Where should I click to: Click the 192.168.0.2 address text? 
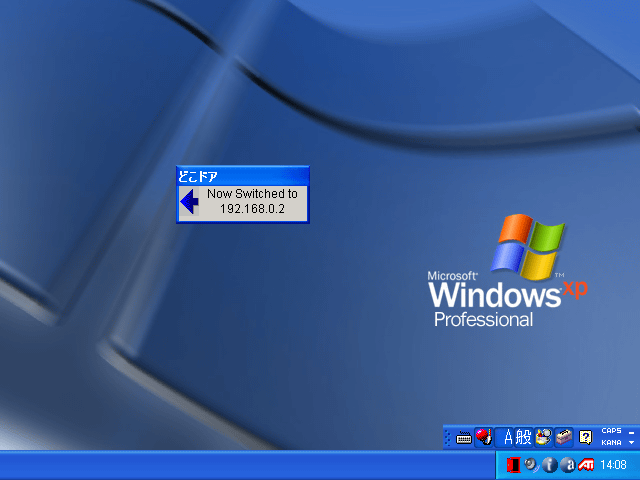point(252,209)
